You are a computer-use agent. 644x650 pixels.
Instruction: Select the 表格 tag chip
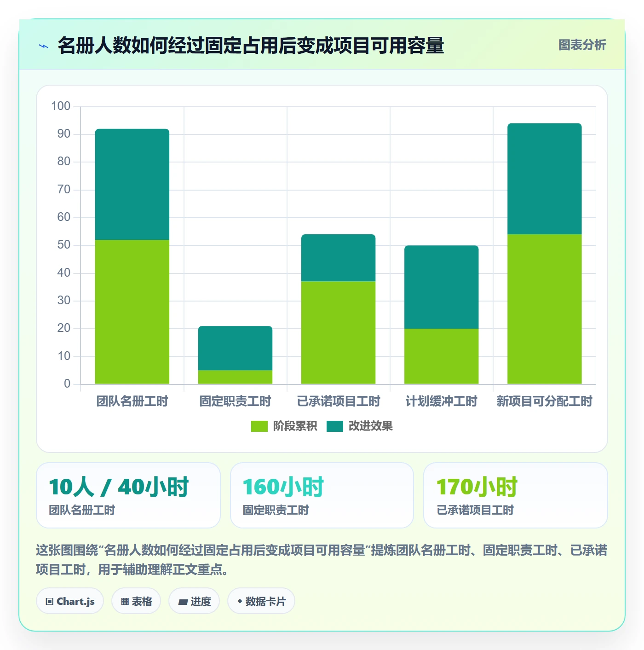pyautogui.click(x=136, y=601)
